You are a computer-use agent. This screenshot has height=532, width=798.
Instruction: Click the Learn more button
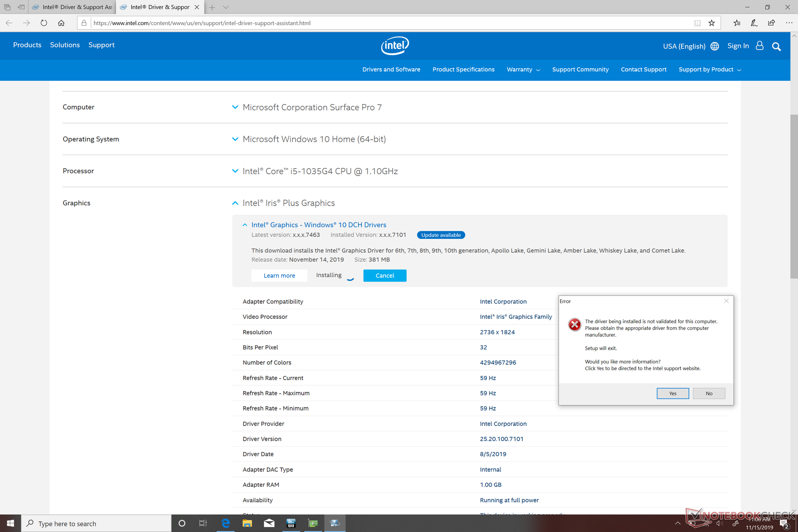tap(279, 276)
